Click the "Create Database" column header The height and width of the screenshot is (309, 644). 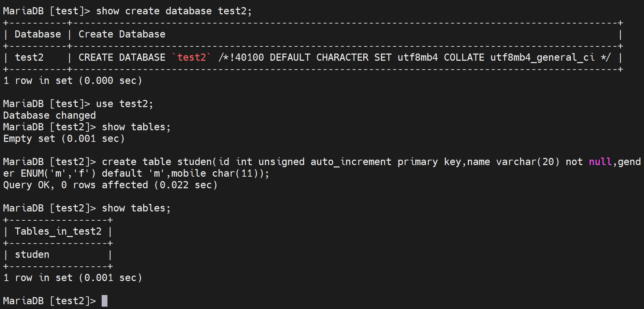point(122,34)
